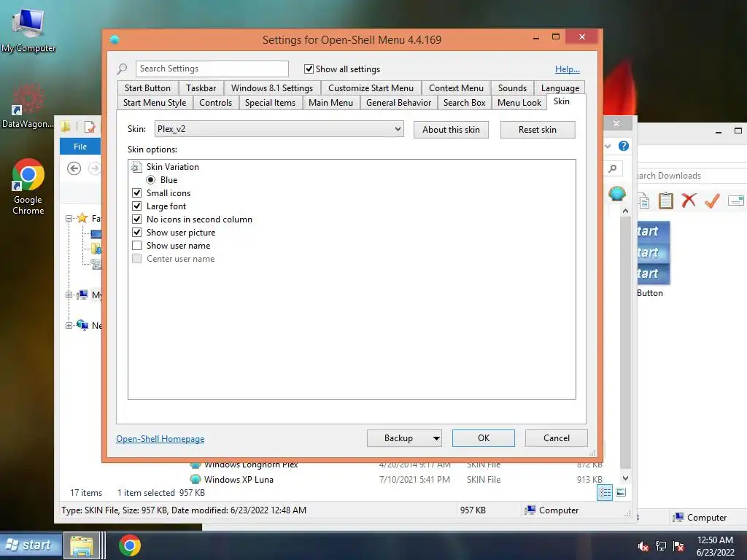Switch to the General Behavior tab
Screen dimensions: 747x560
(398, 103)
